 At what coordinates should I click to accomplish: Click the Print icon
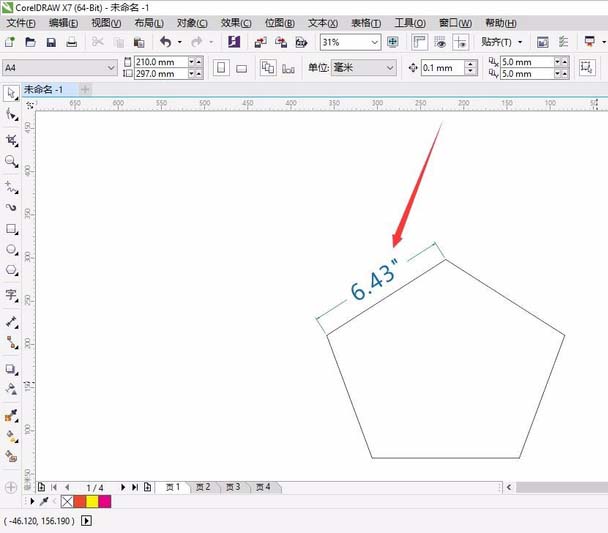pyautogui.click(x=71, y=42)
